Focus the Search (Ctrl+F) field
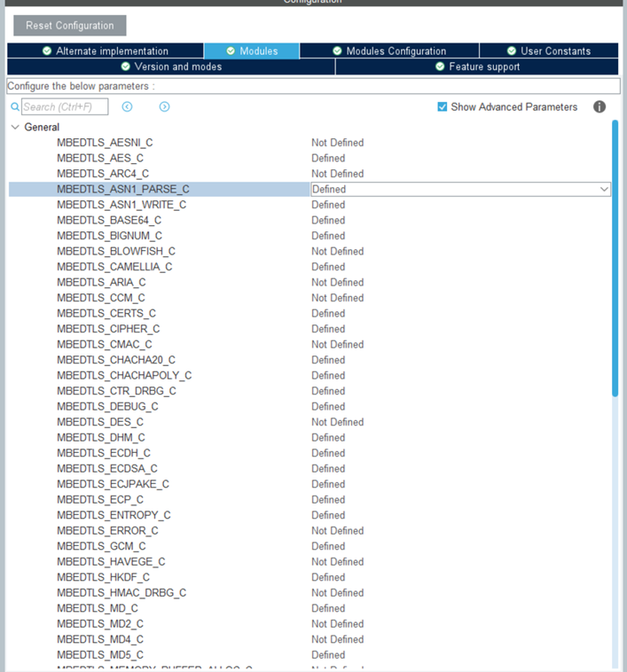Image resolution: width=627 pixels, height=672 pixels. click(65, 106)
